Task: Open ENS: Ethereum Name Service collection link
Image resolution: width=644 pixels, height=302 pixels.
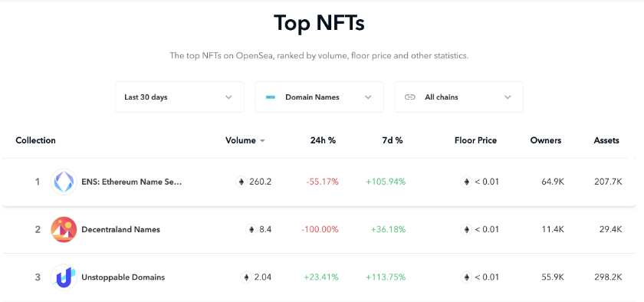Action: (x=131, y=182)
